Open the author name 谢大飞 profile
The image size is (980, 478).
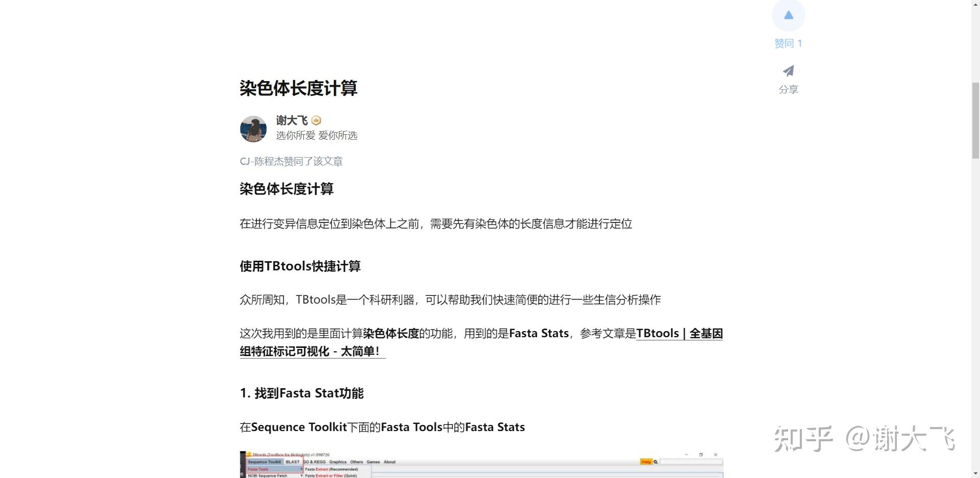pos(292,120)
